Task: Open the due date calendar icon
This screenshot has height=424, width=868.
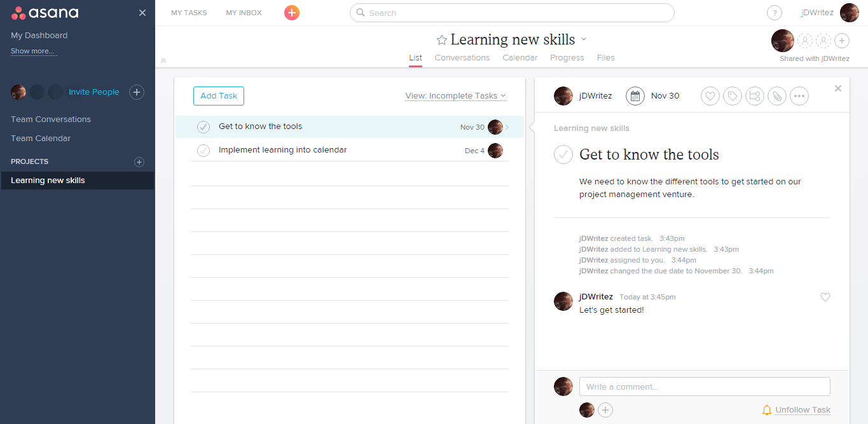Action: click(635, 96)
